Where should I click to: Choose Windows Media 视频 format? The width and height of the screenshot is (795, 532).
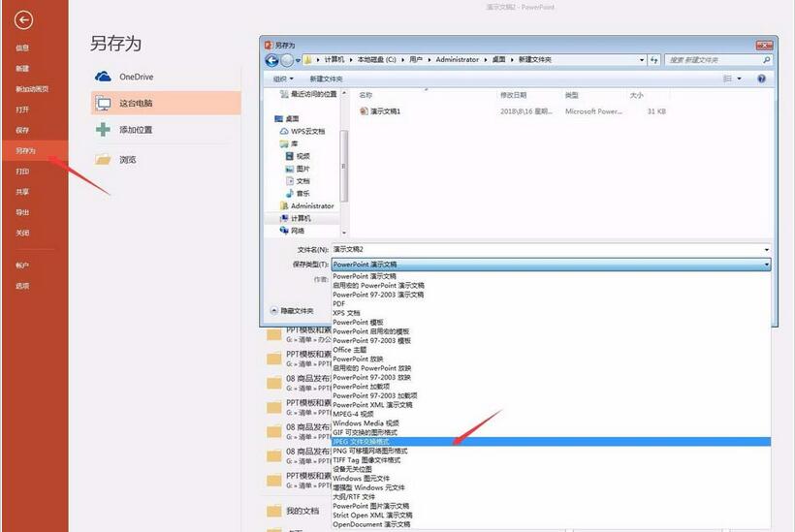(x=366, y=423)
